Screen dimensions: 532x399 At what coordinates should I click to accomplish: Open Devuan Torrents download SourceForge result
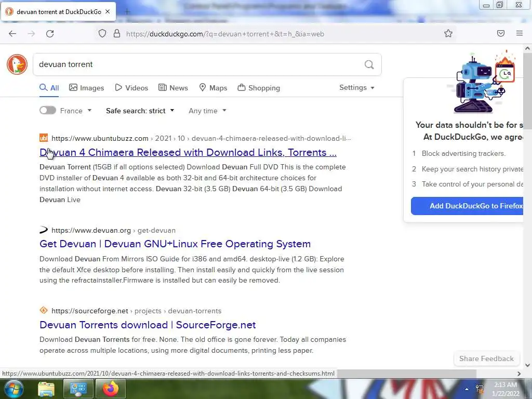[148, 325]
